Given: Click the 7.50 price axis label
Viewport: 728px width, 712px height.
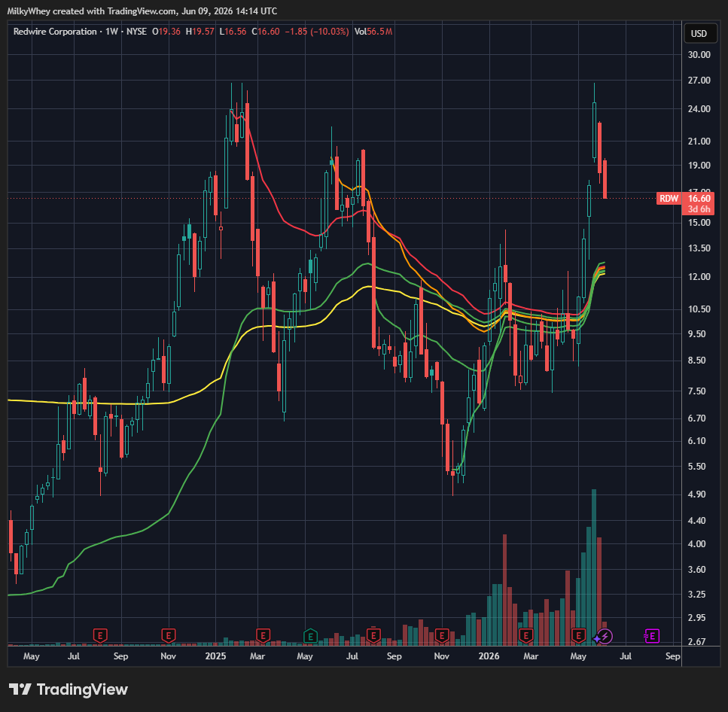Looking at the screenshot, I should pyautogui.click(x=696, y=391).
